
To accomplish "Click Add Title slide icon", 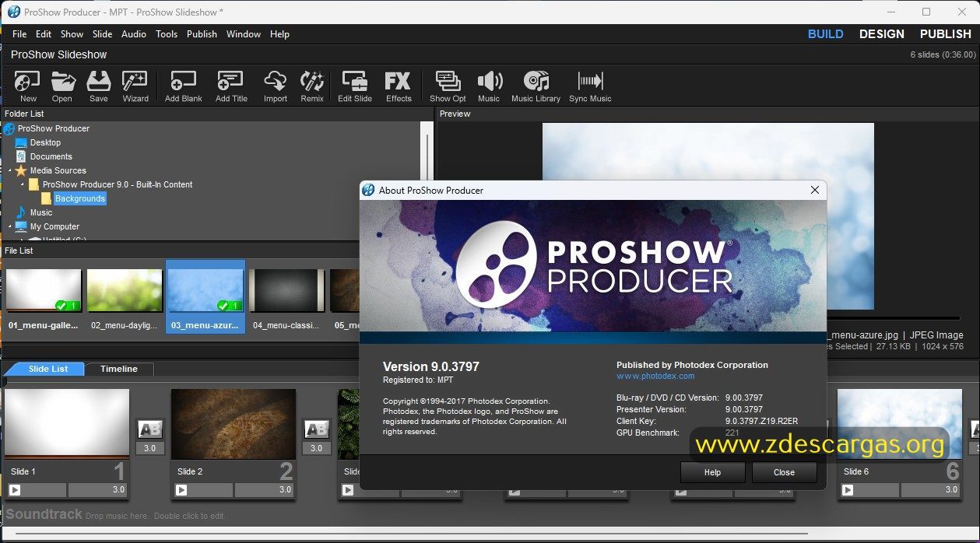I will coord(231,86).
